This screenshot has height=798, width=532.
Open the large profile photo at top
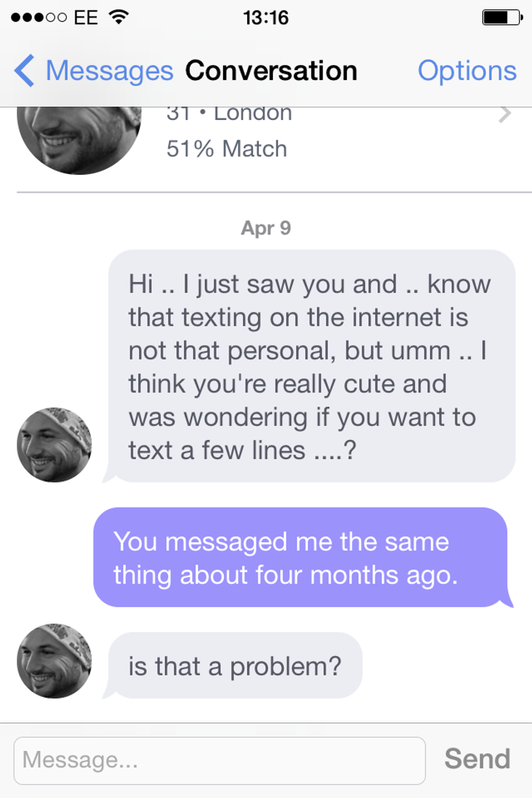point(79,138)
